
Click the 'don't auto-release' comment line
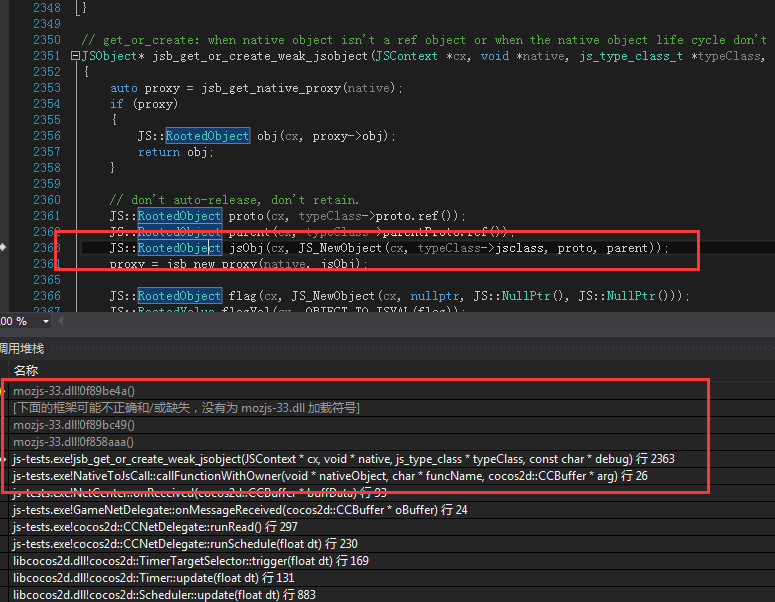point(234,200)
